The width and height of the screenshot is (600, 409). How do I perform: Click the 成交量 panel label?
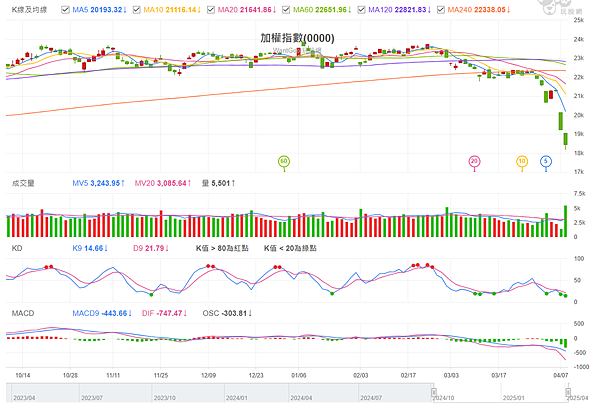(x=23, y=183)
